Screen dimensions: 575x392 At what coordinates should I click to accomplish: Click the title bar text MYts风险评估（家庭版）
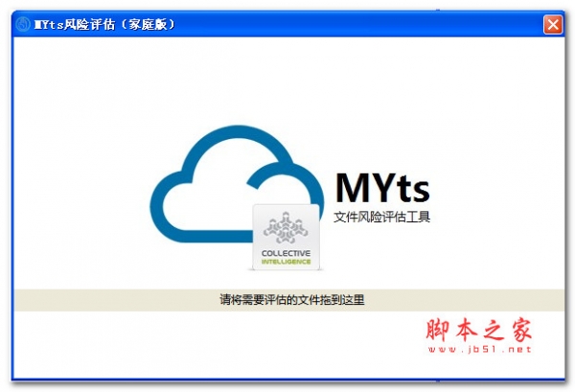(104, 25)
